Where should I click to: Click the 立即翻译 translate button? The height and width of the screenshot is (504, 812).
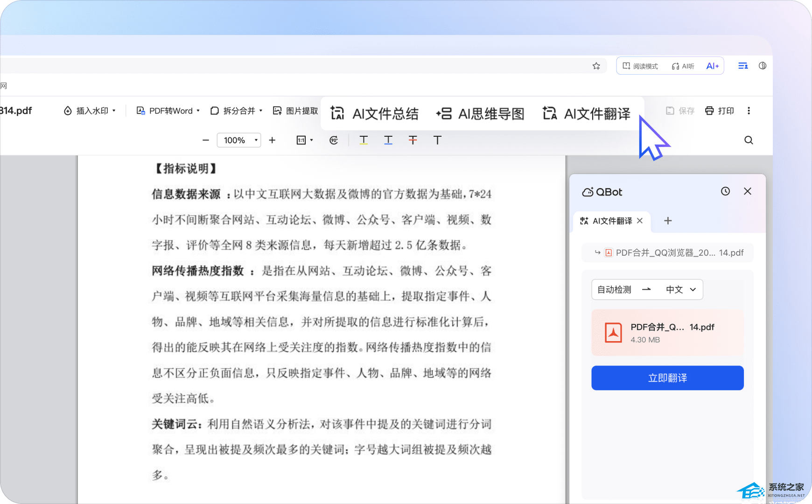pos(667,378)
